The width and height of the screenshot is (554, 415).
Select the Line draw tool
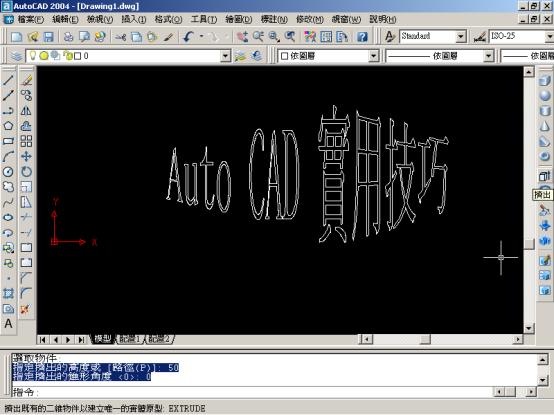pos(8,80)
